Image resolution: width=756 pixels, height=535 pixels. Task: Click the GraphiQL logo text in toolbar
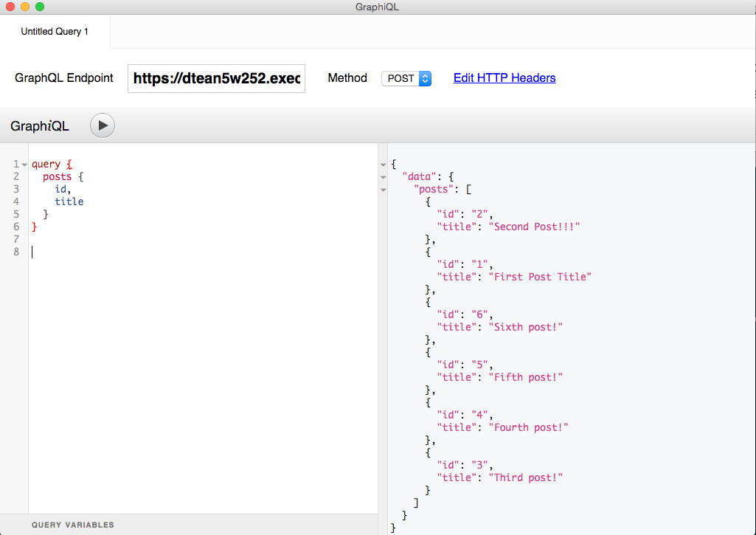40,126
